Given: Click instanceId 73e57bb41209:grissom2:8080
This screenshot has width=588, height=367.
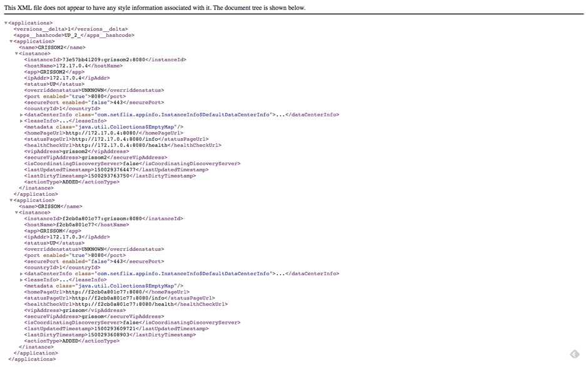Looking at the screenshot, I should pos(105,59).
